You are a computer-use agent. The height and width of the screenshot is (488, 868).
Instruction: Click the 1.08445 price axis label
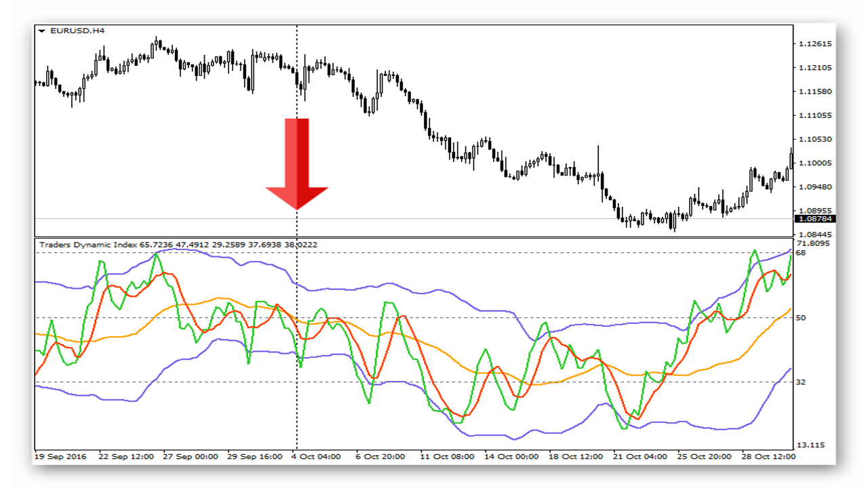pyautogui.click(x=815, y=235)
